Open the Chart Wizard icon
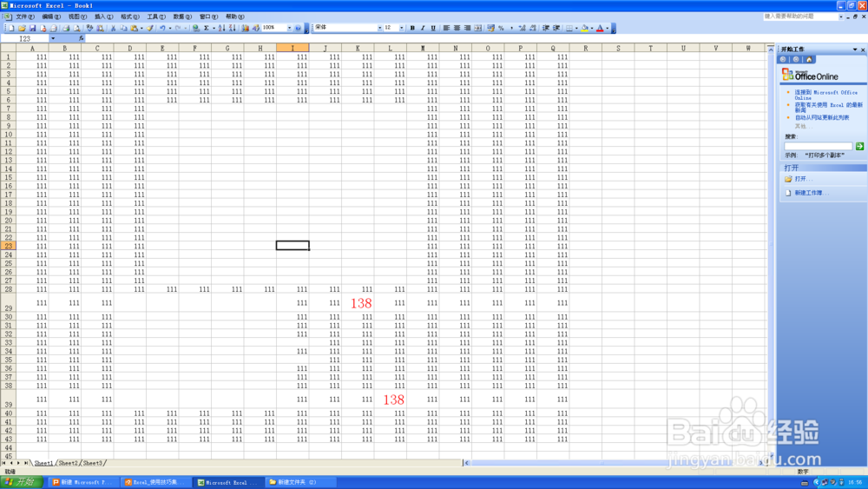The height and width of the screenshot is (489, 868). (x=246, y=28)
